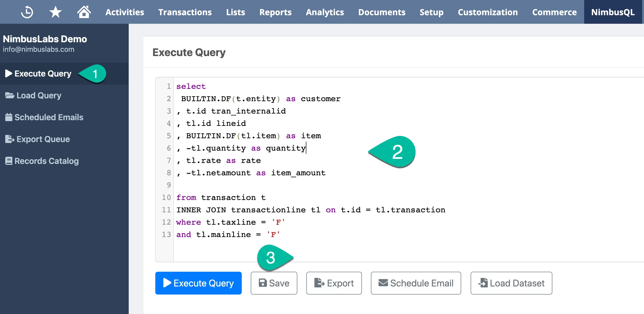Click line number 13 in the gutter
644x314 pixels.
coord(166,234)
